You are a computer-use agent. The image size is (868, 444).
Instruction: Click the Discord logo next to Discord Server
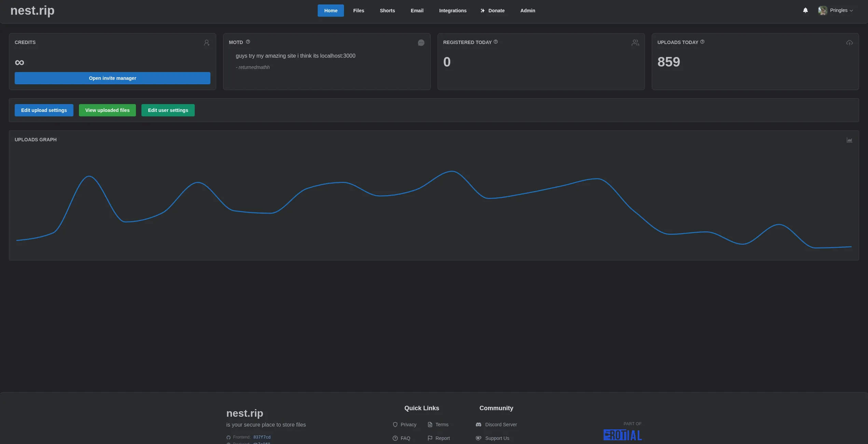tap(478, 425)
